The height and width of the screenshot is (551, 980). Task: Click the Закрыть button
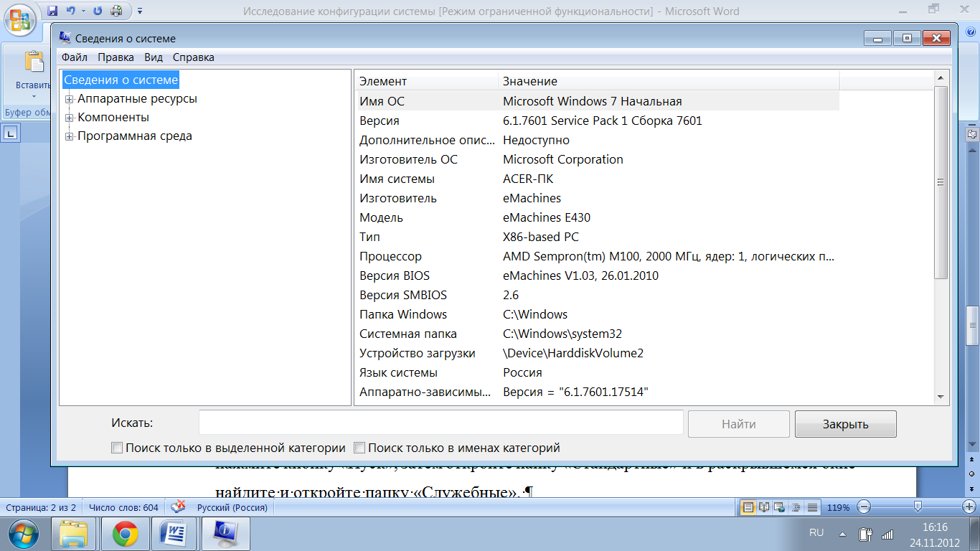846,424
